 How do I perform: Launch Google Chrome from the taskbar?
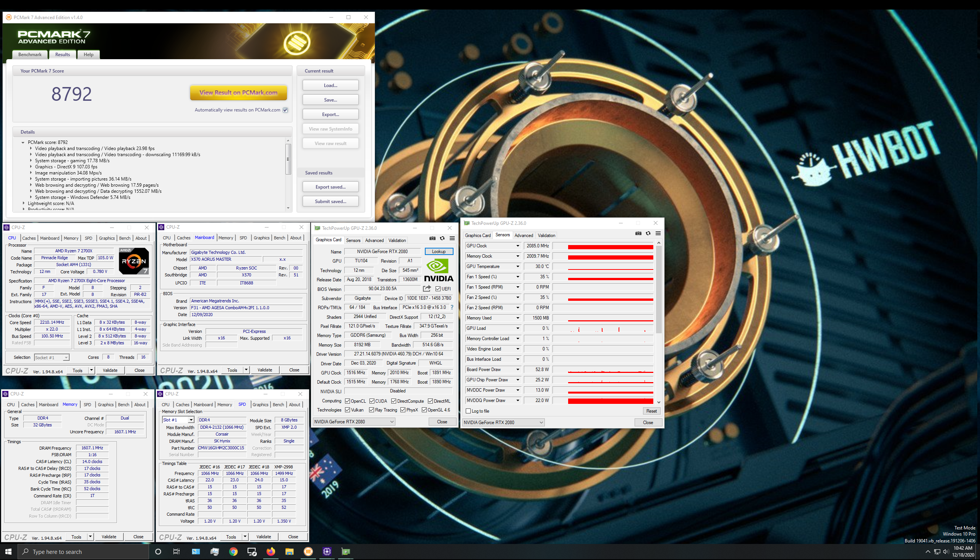pyautogui.click(x=233, y=552)
